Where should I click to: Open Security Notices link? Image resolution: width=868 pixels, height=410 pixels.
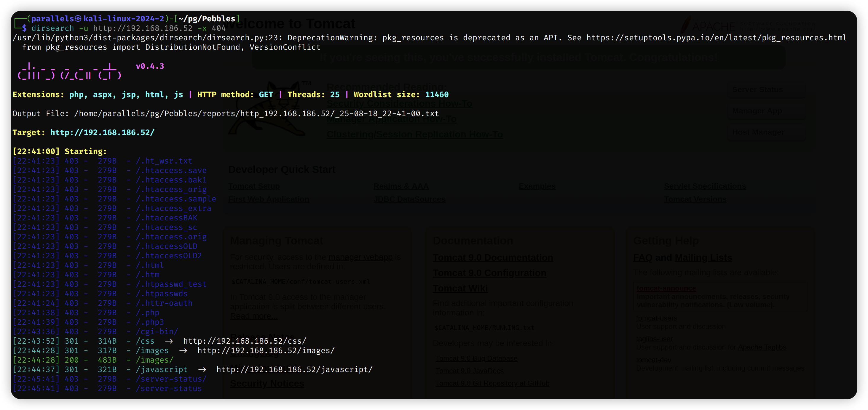[x=267, y=383]
